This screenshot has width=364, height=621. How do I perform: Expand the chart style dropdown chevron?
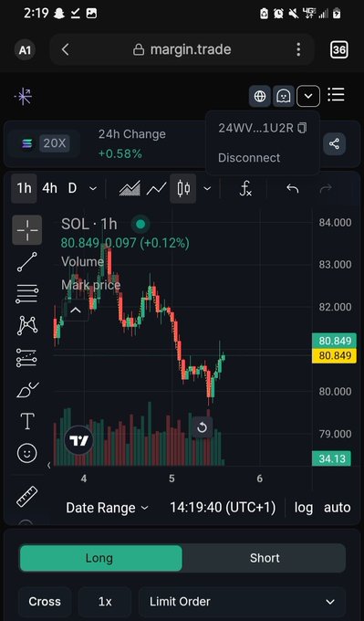(x=207, y=188)
